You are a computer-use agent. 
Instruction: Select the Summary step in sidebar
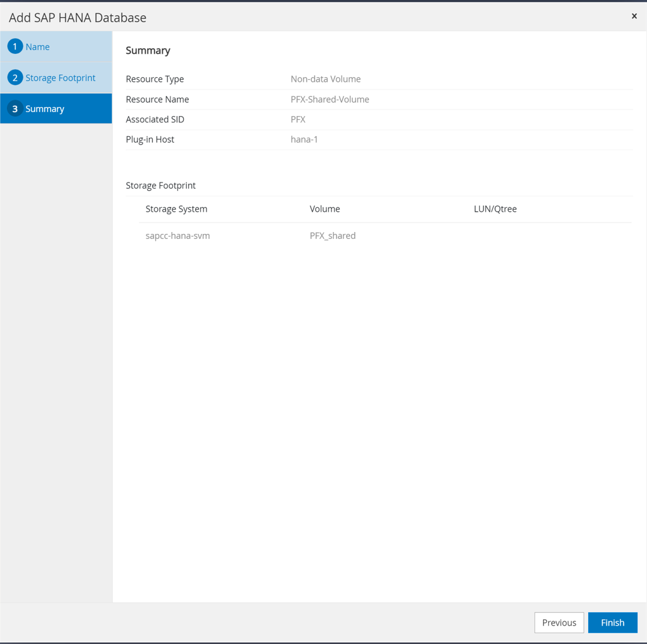(45, 109)
